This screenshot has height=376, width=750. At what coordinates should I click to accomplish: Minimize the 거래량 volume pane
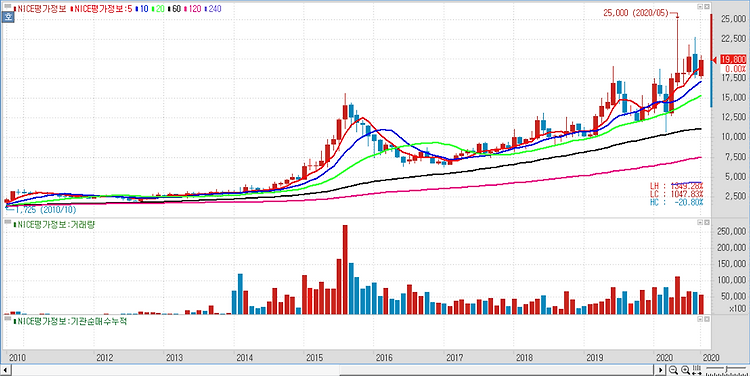(700, 223)
